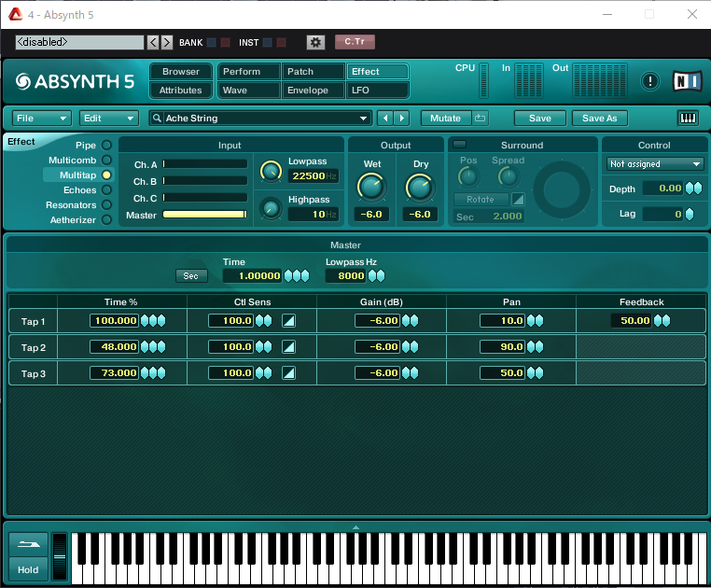Adjust the Input Highpass knob
The width and height of the screenshot is (711, 588).
[x=271, y=209]
